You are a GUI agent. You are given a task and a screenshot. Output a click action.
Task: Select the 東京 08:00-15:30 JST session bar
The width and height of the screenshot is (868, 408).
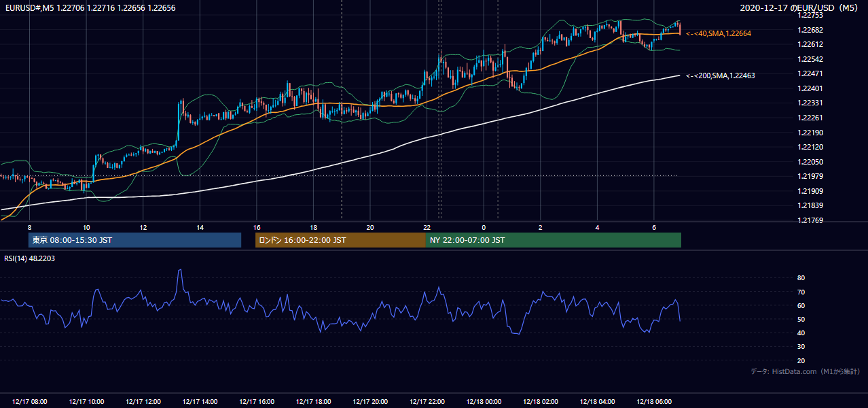tap(134, 240)
